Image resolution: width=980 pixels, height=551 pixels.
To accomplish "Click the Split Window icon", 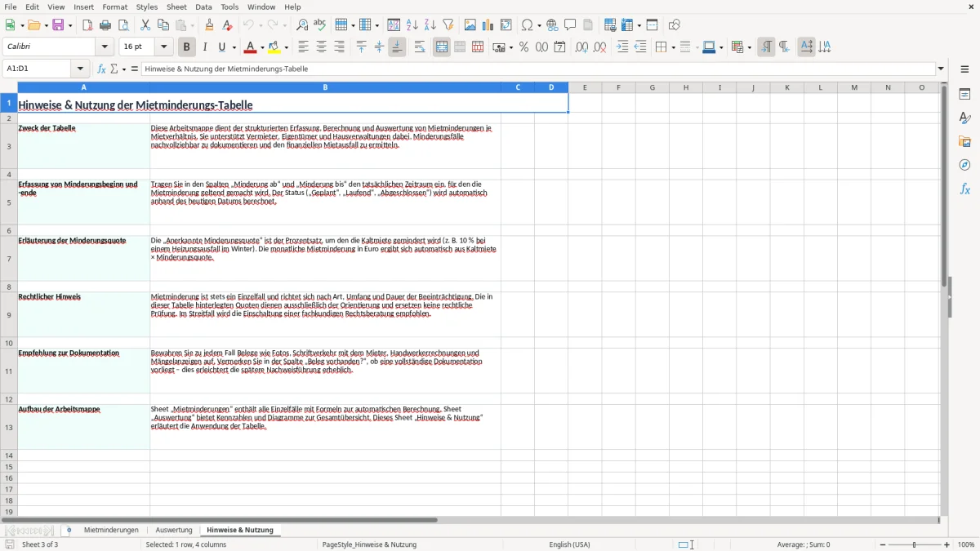I will (653, 25).
